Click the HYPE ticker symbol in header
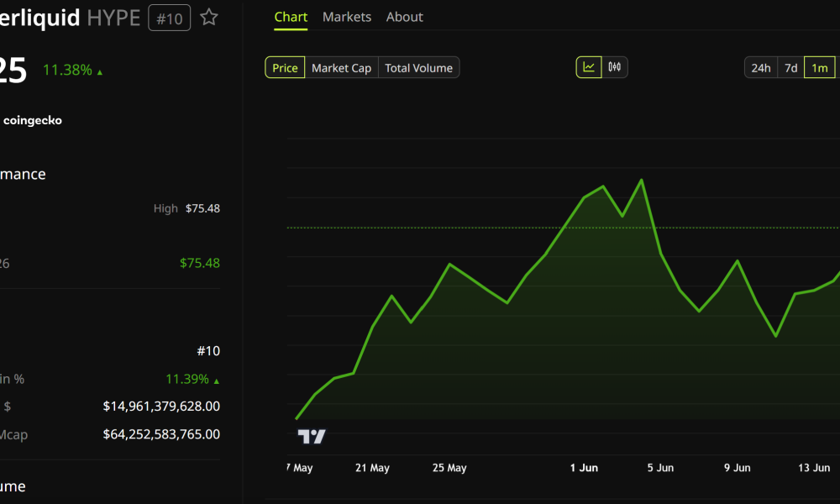Image resolution: width=840 pixels, height=504 pixels. pos(113,18)
